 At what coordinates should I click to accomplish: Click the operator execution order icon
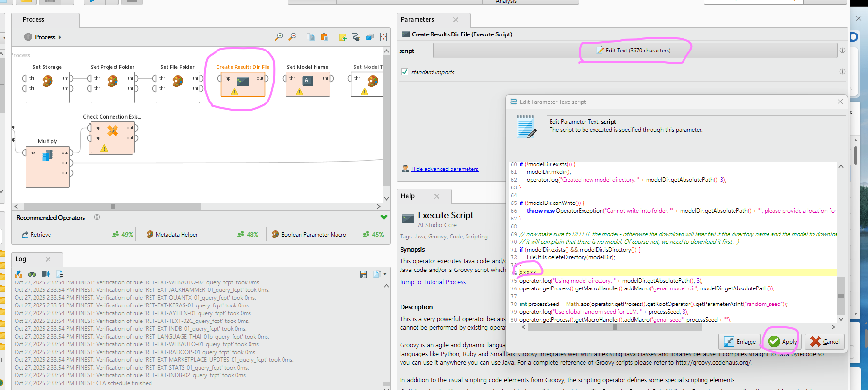tap(369, 37)
